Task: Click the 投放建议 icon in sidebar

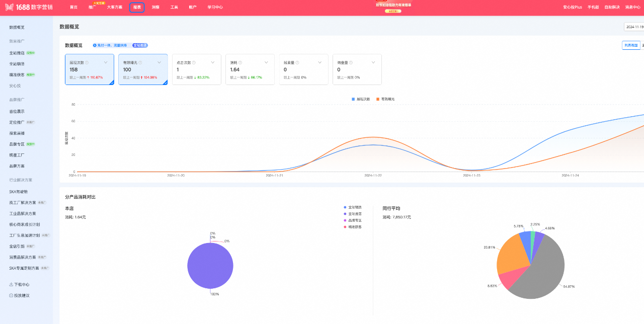Action: tap(11, 295)
